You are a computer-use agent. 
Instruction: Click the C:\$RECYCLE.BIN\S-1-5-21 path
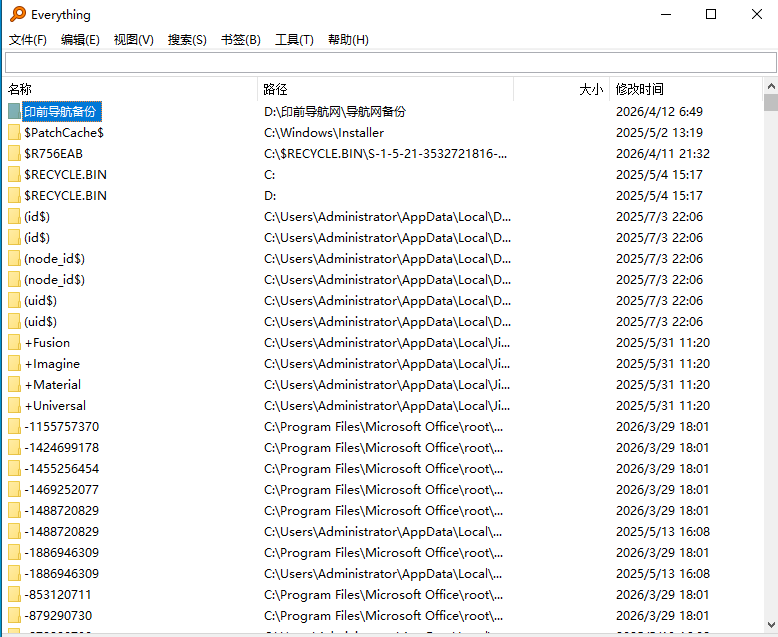pos(386,154)
